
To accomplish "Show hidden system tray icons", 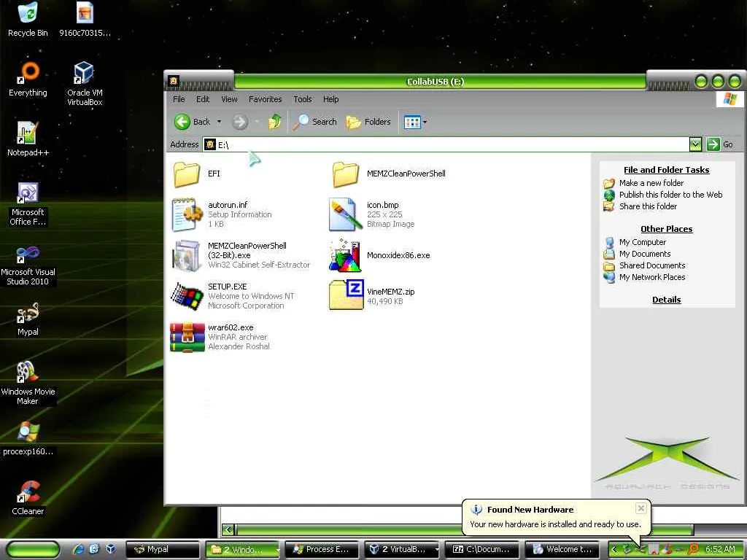I will pyautogui.click(x=614, y=549).
